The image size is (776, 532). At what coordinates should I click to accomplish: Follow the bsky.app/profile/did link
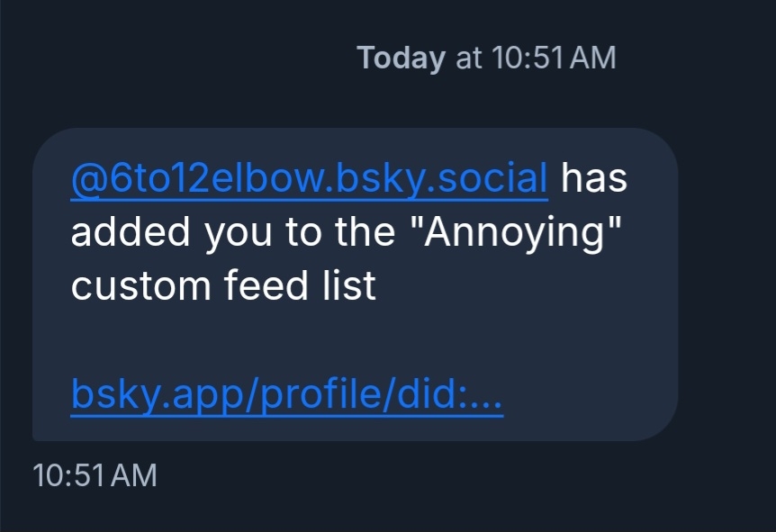click(x=286, y=395)
